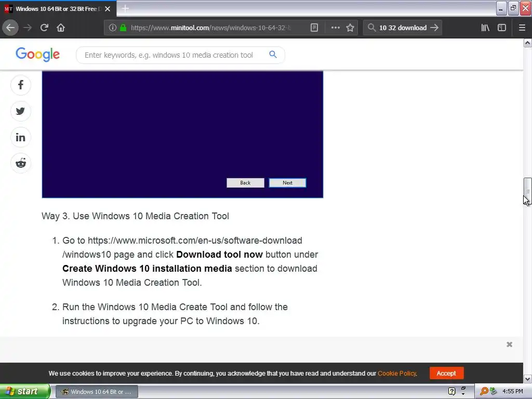Dismiss the bottom banner with X
The image size is (532, 399).
pos(509,344)
